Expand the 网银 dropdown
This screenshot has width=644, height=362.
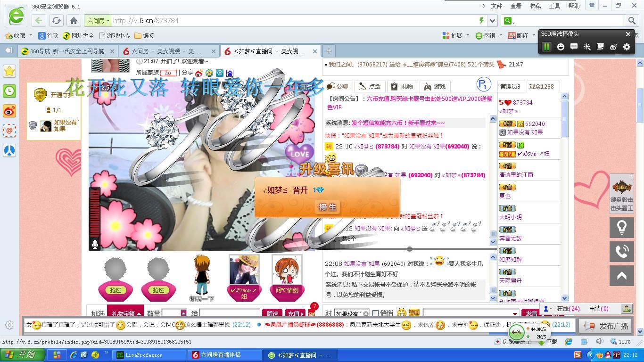click(x=501, y=35)
